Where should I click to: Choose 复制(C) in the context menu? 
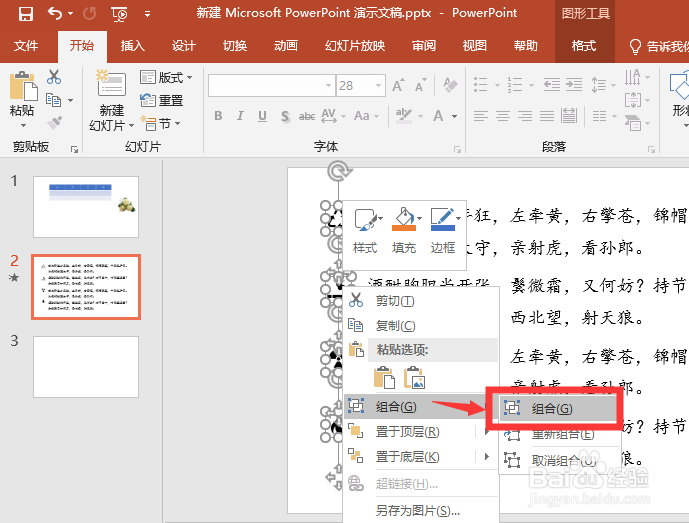(x=421, y=326)
